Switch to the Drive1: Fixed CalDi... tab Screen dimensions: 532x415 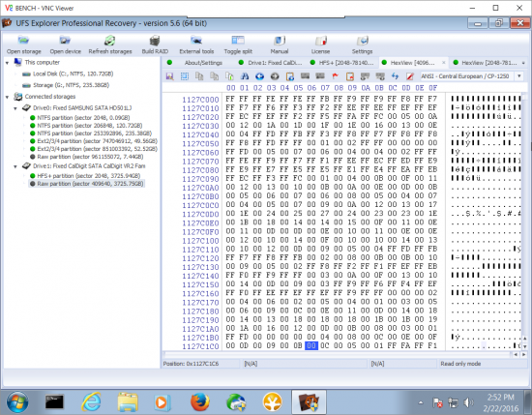click(275, 63)
